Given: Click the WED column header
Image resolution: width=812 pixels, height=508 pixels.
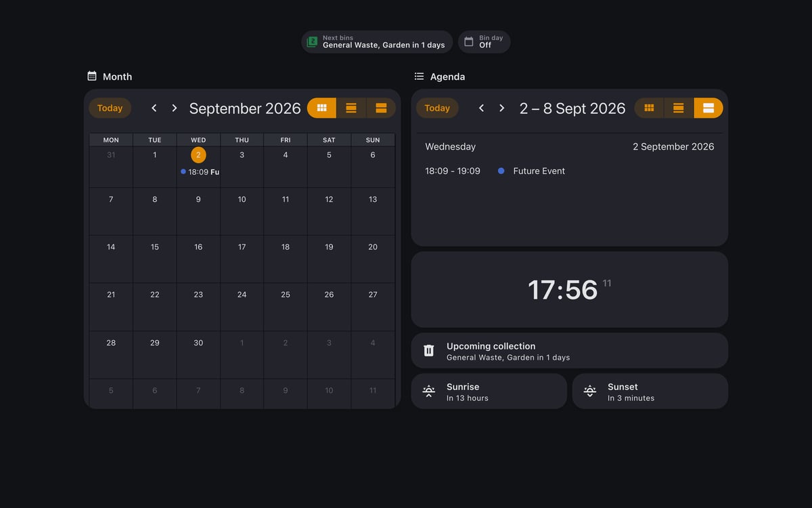Looking at the screenshot, I should pyautogui.click(x=198, y=140).
